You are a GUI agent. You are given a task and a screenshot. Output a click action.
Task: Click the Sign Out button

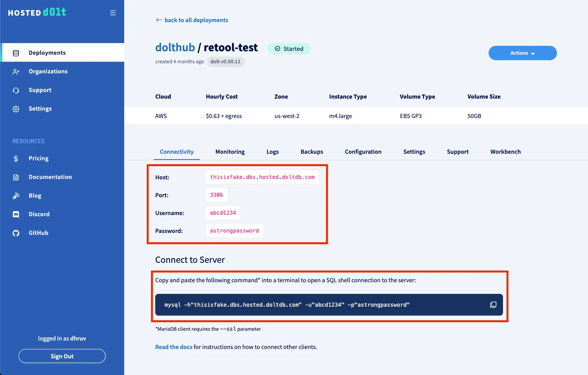click(62, 356)
